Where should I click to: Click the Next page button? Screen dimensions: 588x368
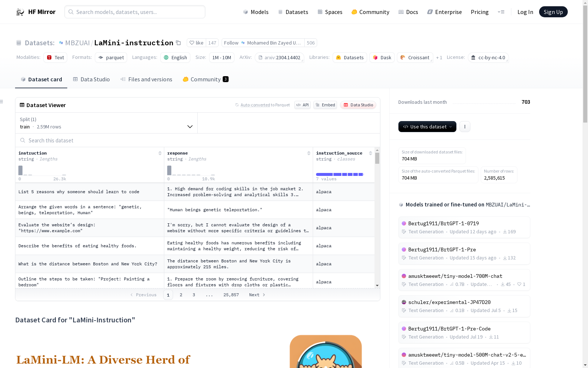(x=257, y=295)
